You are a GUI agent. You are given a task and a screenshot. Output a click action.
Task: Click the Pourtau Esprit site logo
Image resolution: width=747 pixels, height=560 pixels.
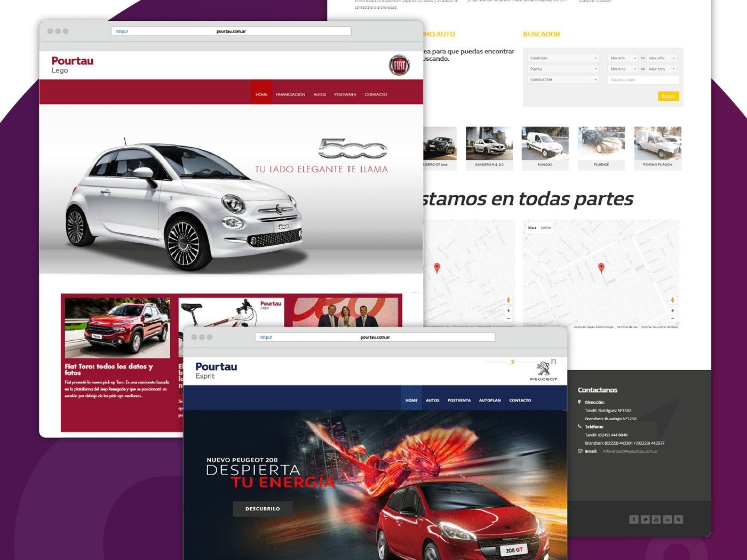click(216, 370)
